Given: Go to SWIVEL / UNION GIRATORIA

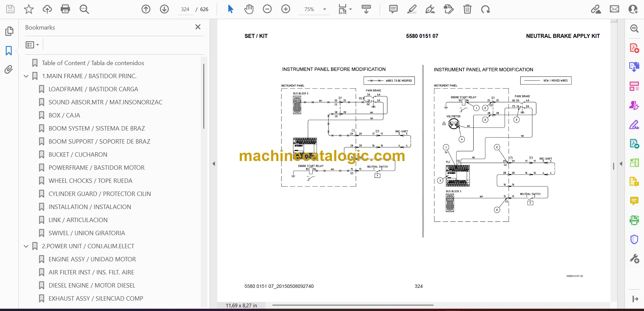Looking at the screenshot, I should [87, 233].
